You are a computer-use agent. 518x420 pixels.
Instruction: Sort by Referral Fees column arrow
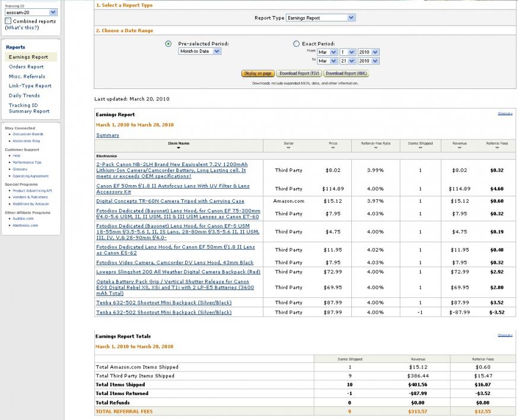coord(497,148)
